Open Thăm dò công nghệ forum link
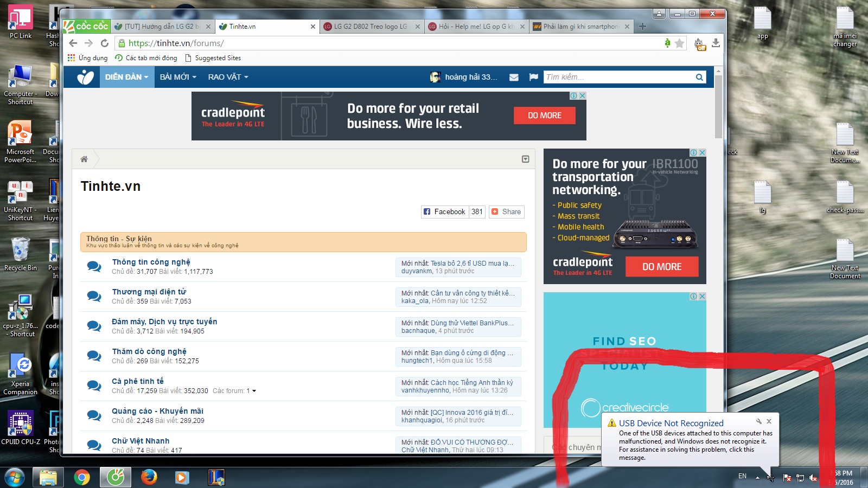Screen dimensions: 868x488 [x=149, y=351]
